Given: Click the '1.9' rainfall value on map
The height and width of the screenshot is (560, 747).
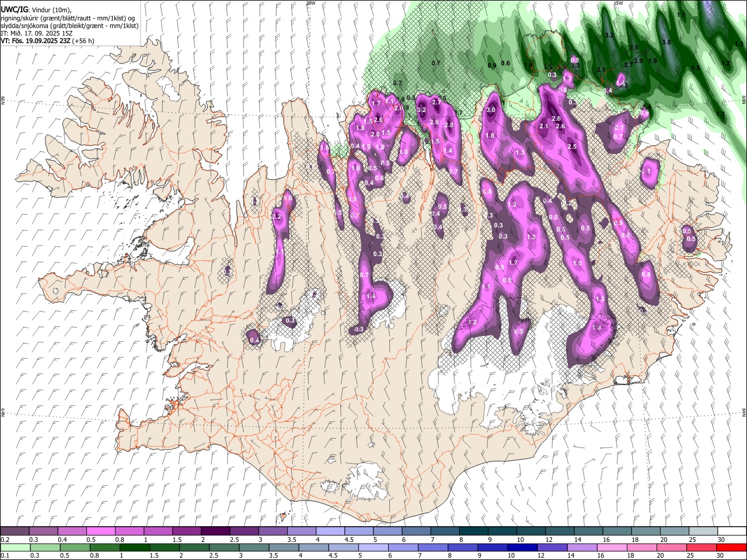Looking at the screenshot, I should click(652, 61).
